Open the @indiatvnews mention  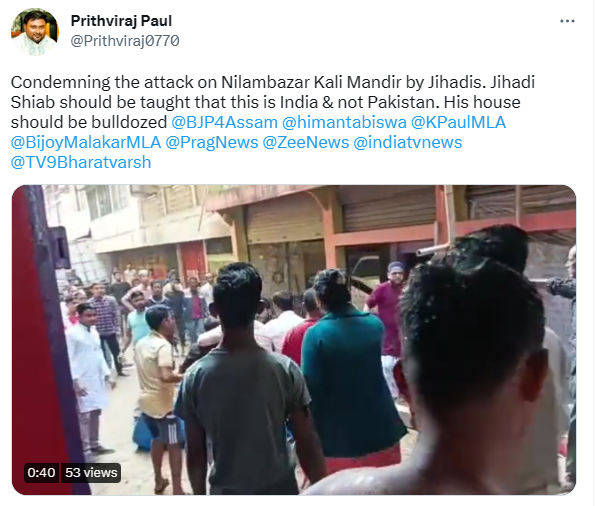pyautogui.click(x=407, y=142)
